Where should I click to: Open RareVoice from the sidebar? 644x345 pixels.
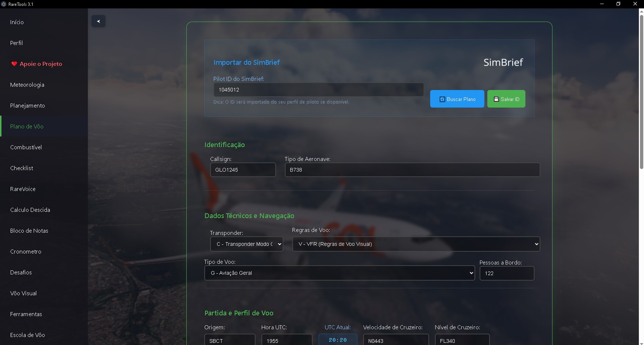coord(22,189)
